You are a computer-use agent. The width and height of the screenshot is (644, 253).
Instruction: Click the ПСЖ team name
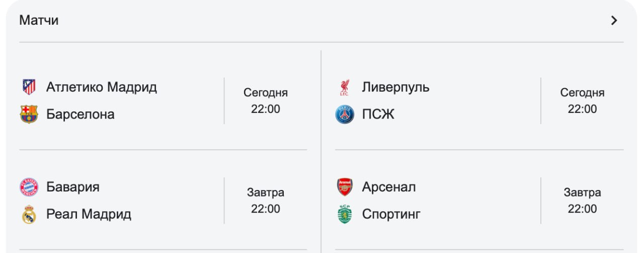click(x=378, y=114)
